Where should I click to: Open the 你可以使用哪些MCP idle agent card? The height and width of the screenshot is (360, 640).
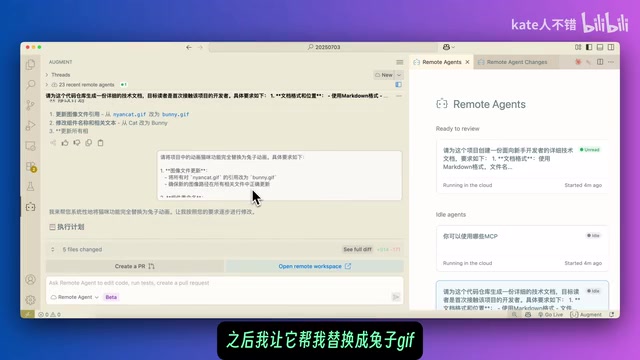[x=522, y=248]
